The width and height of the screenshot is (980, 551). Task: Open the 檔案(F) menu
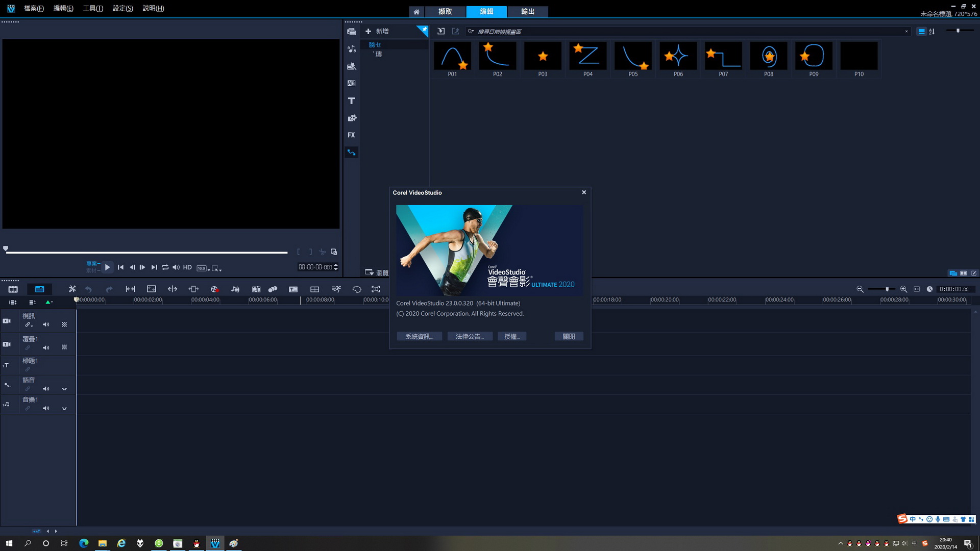click(34, 9)
